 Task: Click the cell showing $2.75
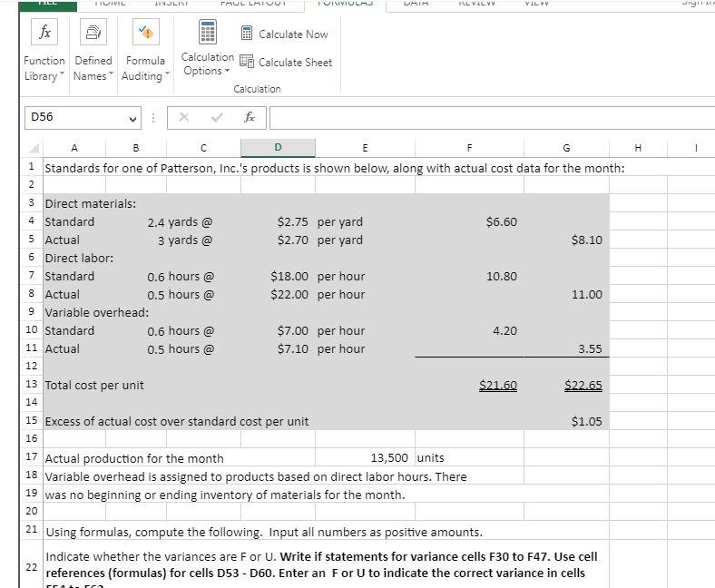(x=278, y=221)
